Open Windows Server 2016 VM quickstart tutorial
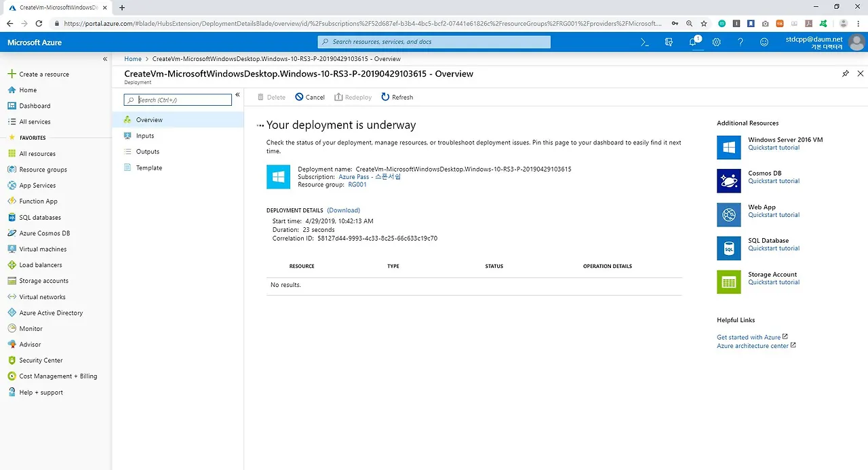Viewport: 868px width, 470px height. click(774, 148)
